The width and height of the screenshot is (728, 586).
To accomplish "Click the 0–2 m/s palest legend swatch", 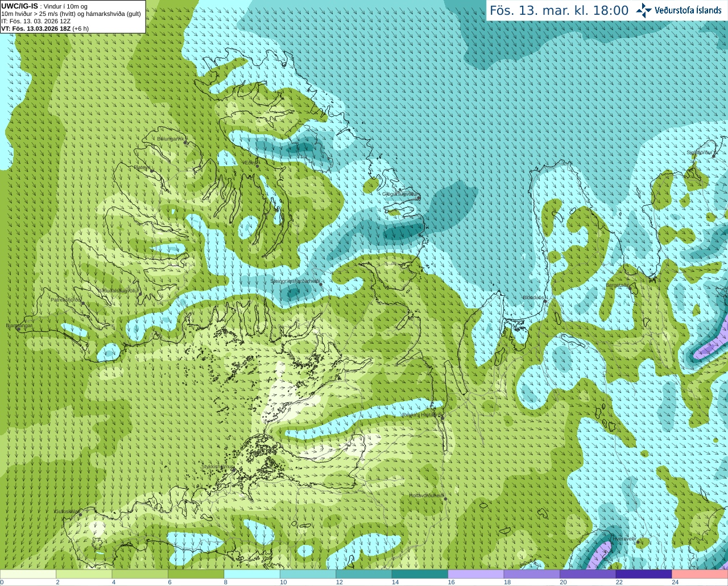I will (28, 574).
